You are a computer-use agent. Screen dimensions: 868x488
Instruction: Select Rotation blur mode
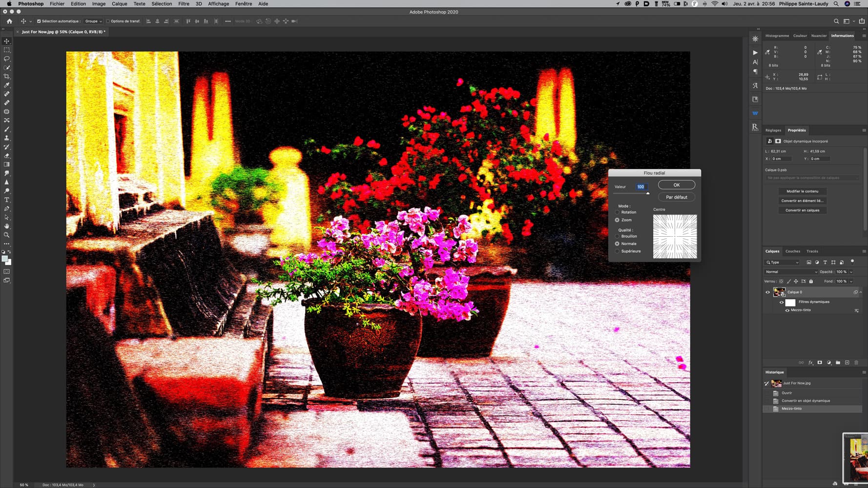click(x=618, y=212)
